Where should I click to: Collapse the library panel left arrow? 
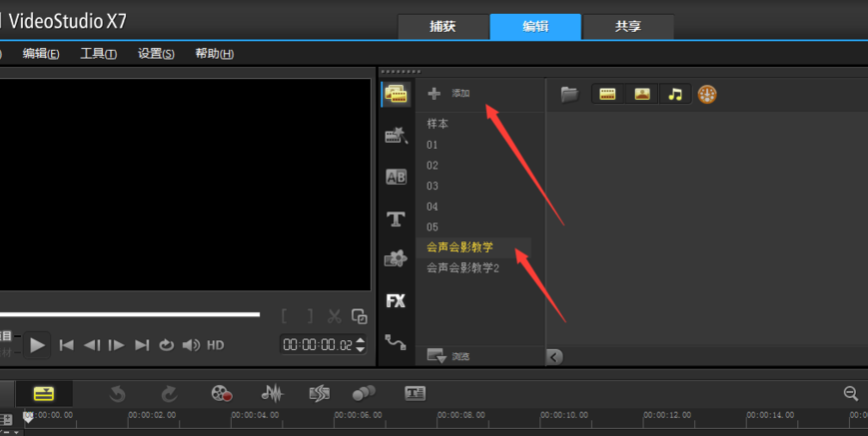[554, 357]
